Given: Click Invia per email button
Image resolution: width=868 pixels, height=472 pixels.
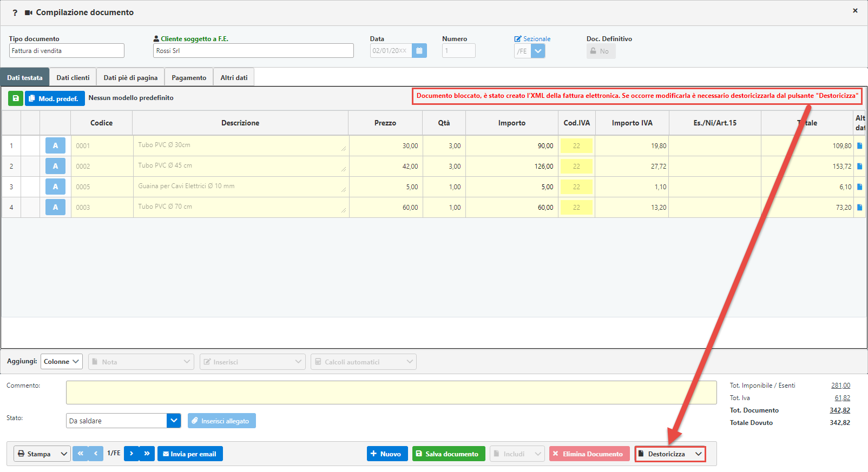Looking at the screenshot, I should (x=190, y=454).
